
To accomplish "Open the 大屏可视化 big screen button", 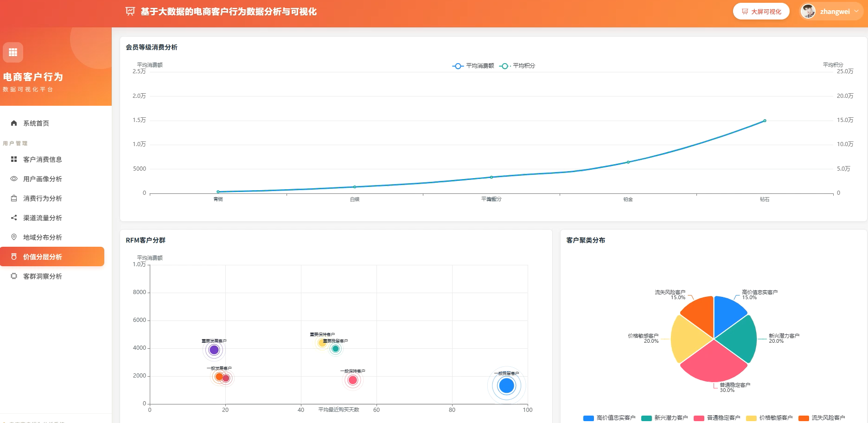I will pyautogui.click(x=761, y=12).
